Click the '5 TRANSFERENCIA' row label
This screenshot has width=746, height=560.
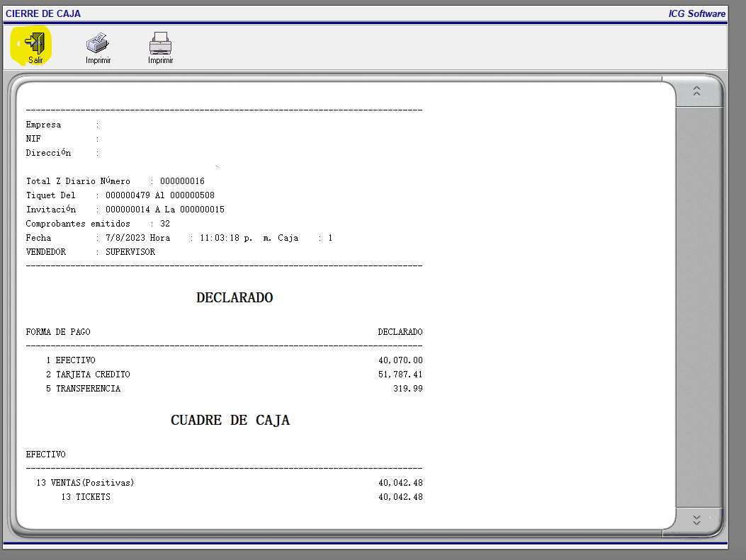pyautogui.click(x=84, y=389)
